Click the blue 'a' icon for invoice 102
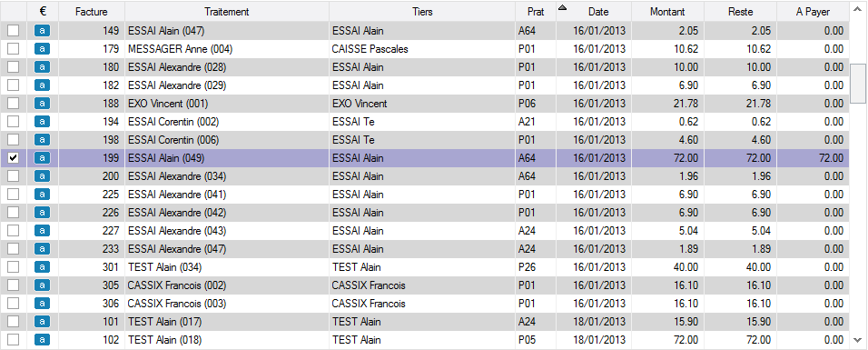868x350 pixels. pyautogui.click(x=42, y=340)
